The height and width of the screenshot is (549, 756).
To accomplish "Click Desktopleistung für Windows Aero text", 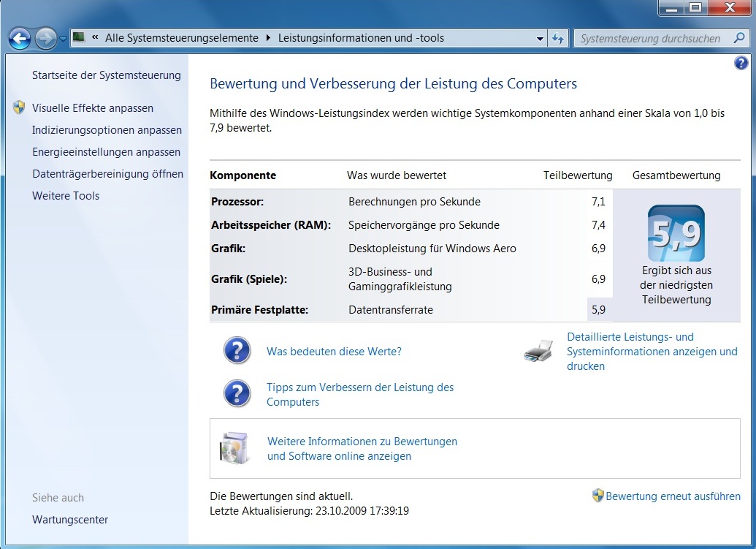I will coord(432,249).
